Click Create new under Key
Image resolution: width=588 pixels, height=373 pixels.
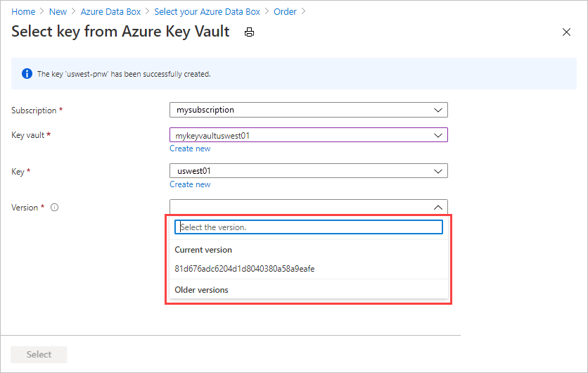point(190,184)
